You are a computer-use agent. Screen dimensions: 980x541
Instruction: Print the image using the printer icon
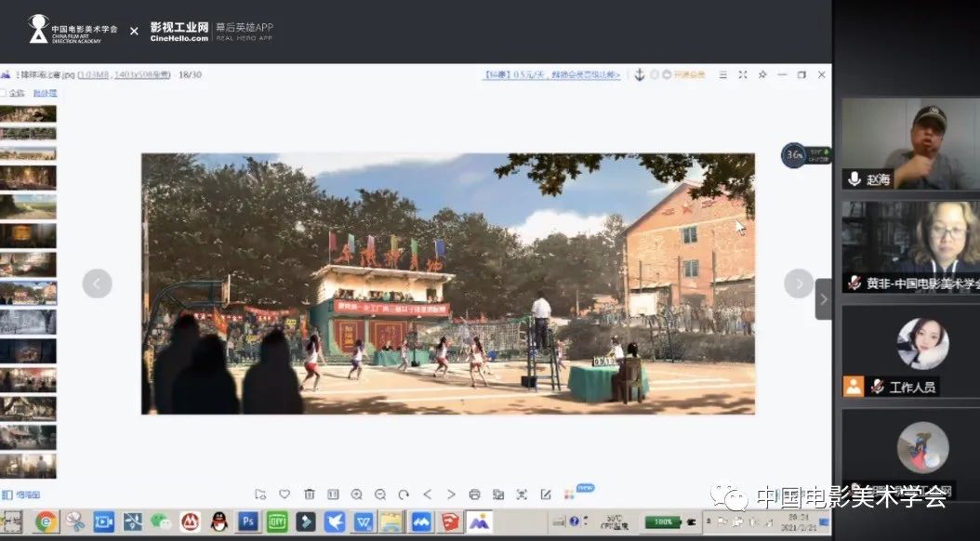(x=475, y=495)
